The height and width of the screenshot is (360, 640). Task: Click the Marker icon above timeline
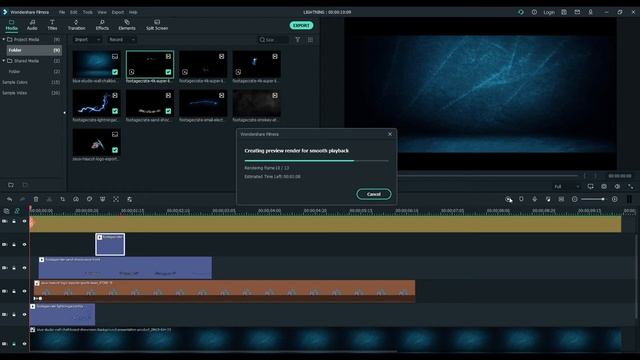click(521, 199)
